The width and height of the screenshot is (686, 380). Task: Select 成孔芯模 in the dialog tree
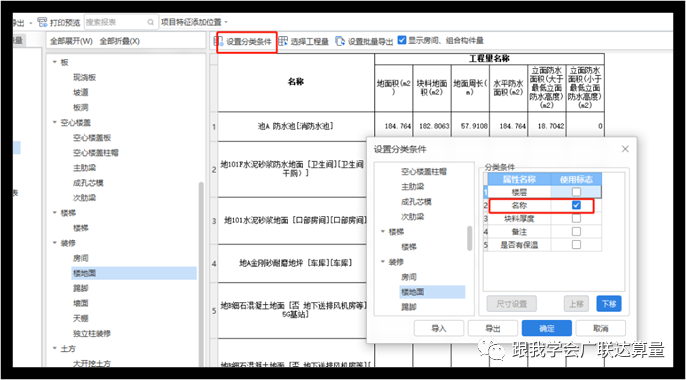(x=416, y=202)
